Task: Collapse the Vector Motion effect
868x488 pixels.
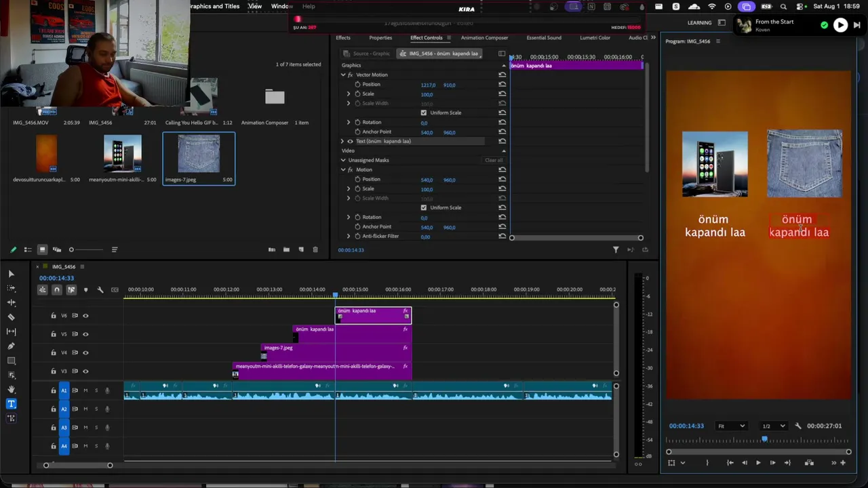Action: [x=343, y=75]
